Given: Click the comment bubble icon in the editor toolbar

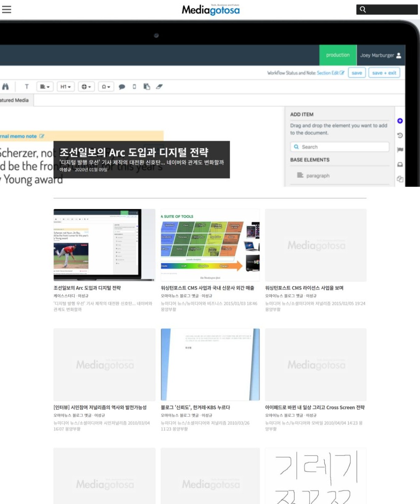Looking at the screenshot, I should (122, 87).
